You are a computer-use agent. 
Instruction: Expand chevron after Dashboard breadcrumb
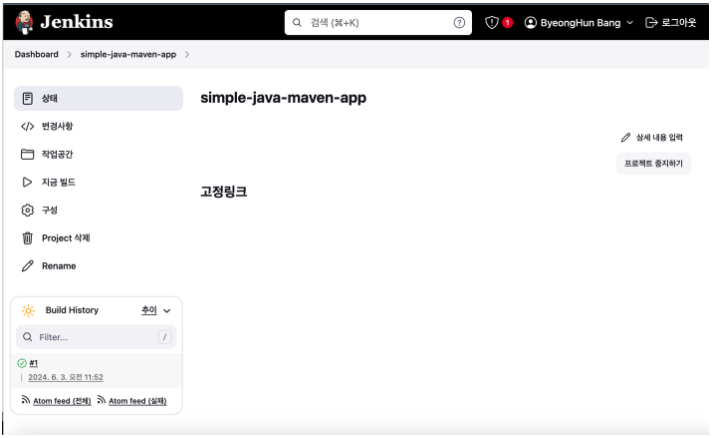69,54
